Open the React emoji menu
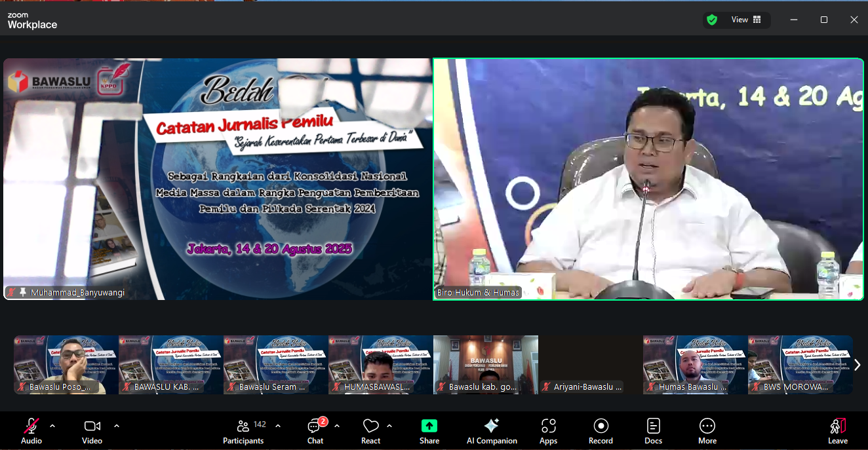The image size is (868, 450). 370,430
